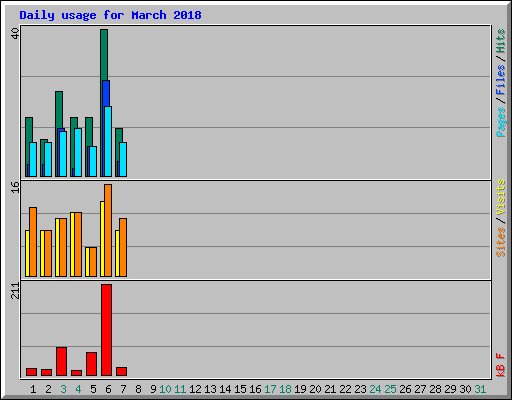
Task: Click the cyan Pages bar for day 1
Action: pyautogui.click(x=33, y=159)
